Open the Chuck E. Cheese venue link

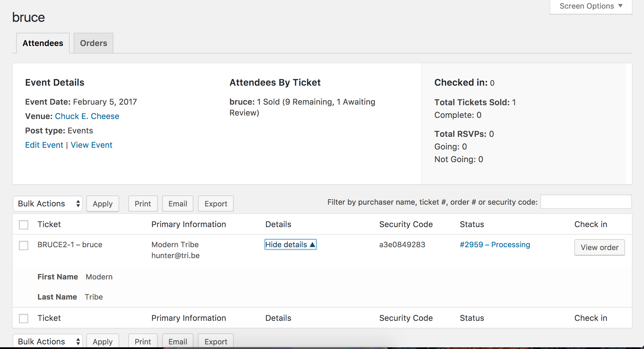87,116
